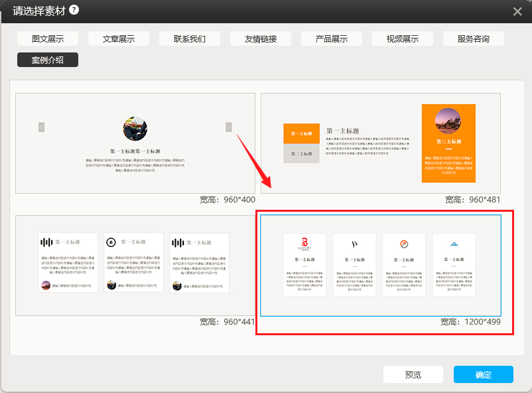Select the 联系我们 category tab
The width and height of the screenshot is (532, 393).
[x=190, y=39]
